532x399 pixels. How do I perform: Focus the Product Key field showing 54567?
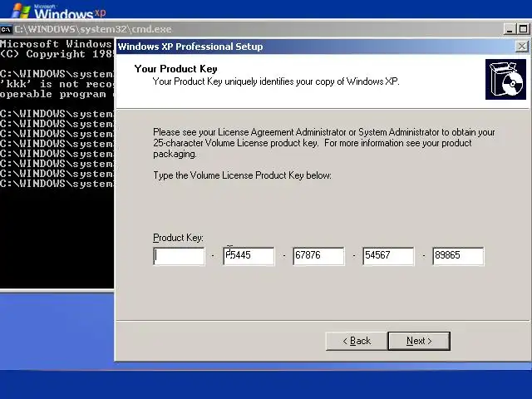click(x=388, y=256)
